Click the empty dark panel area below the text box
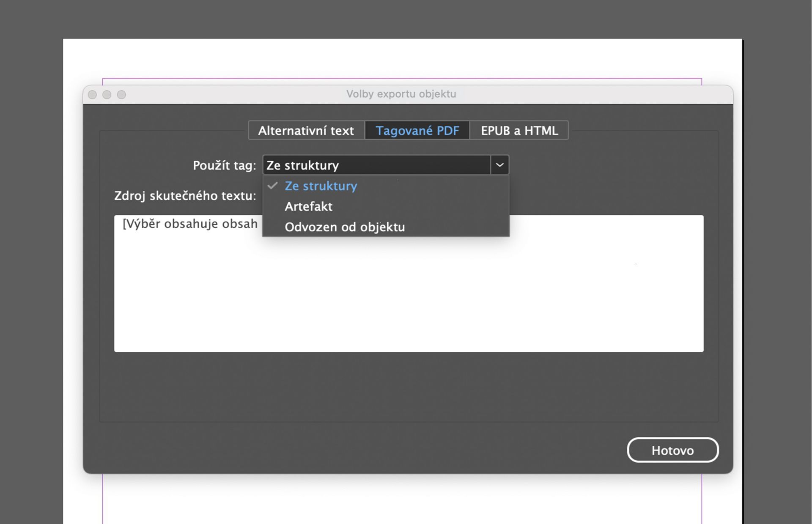 [409, 387]
